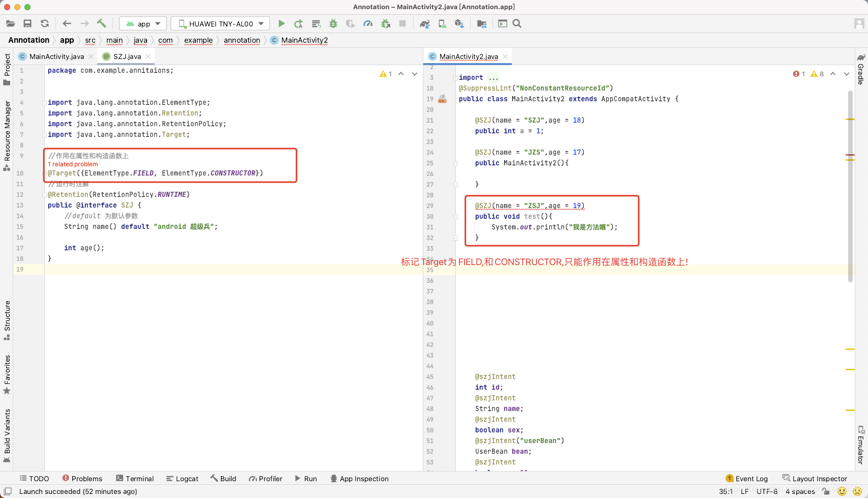The image size is (868, 498).
Task: Click the Stop app square icon
Action: 402,23
